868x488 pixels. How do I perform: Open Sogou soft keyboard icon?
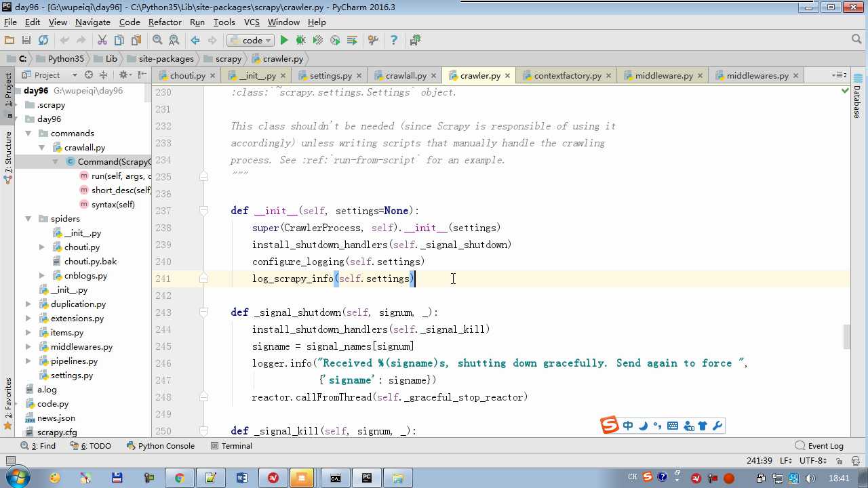(x=673, y=426)
